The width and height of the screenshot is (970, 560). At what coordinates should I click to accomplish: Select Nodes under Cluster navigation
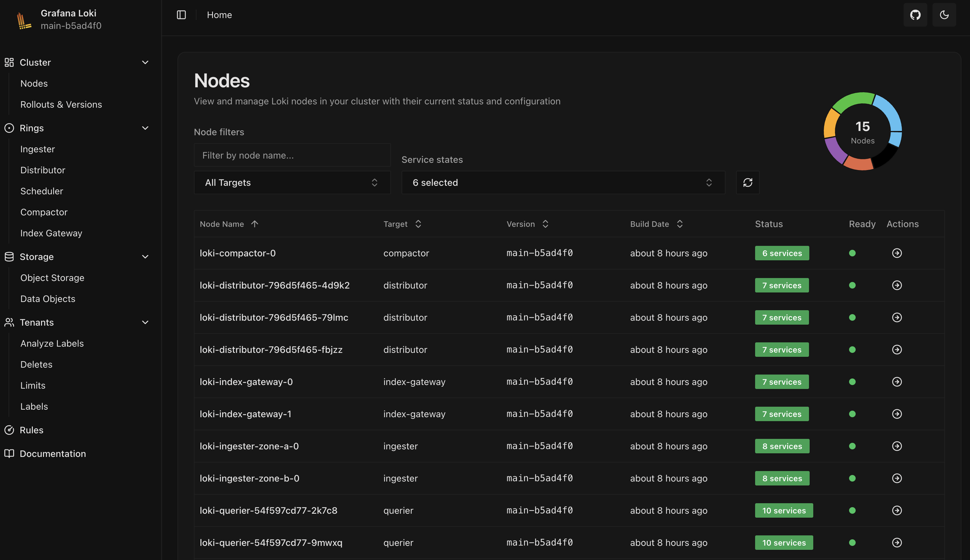[34, 83]
